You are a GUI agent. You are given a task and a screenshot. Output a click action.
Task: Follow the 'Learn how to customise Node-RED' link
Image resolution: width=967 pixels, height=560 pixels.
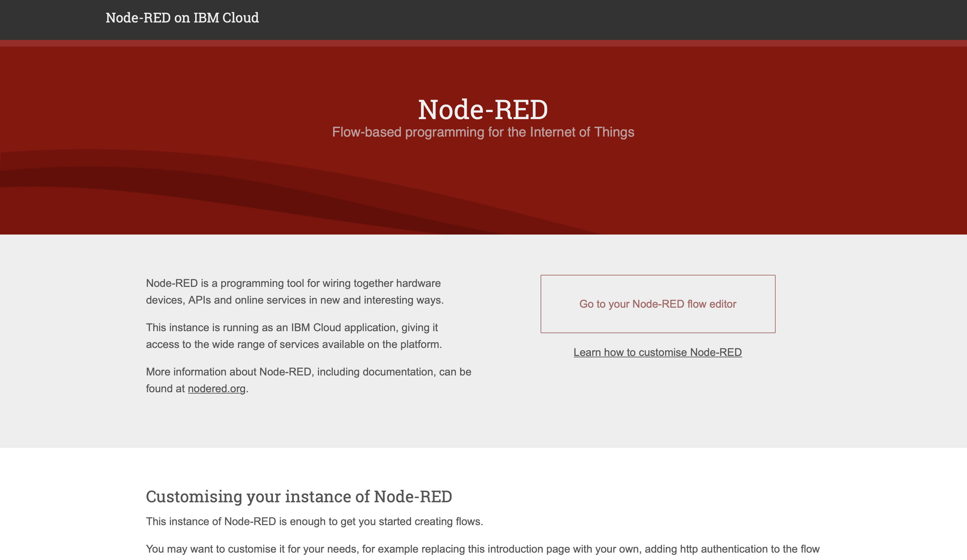click(657, 352)
